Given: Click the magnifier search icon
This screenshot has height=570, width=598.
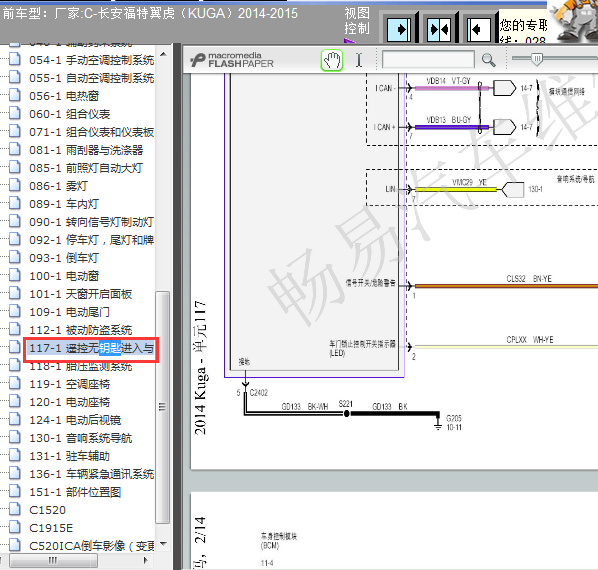Looking at the screenshot, I should pyautogui.click(x=488, y=60).
